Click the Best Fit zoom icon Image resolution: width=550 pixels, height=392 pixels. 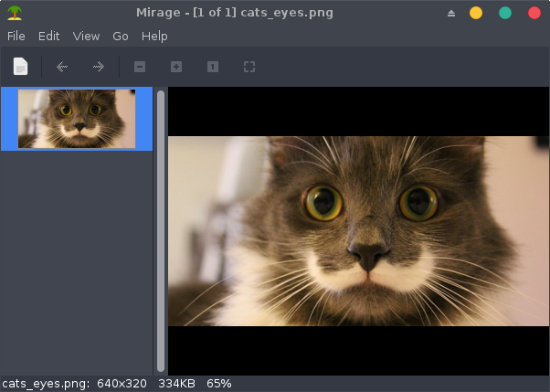click(x=249, y=67)
